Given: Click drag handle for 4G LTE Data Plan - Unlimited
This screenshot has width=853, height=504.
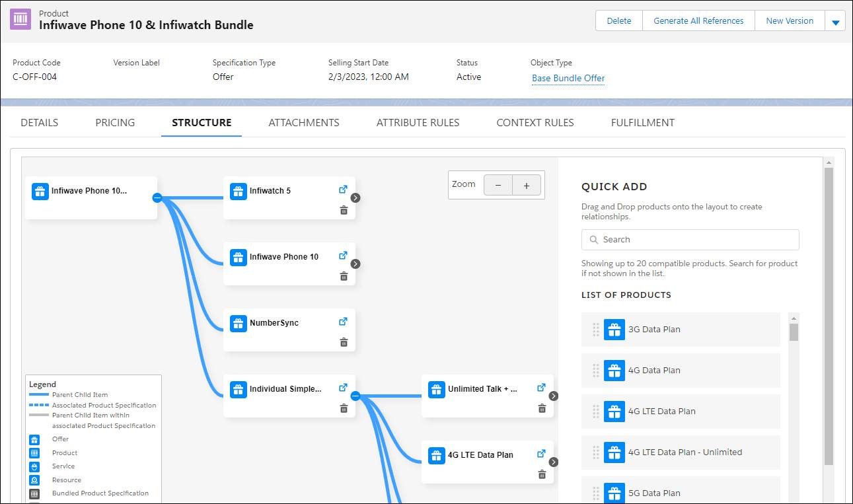Looking at the screenshot, I should (x=596, y=452).
